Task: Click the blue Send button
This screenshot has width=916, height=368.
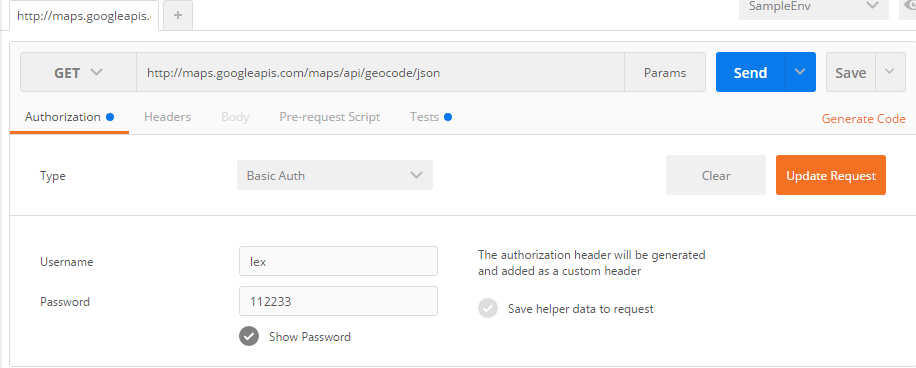Action: 751,72
